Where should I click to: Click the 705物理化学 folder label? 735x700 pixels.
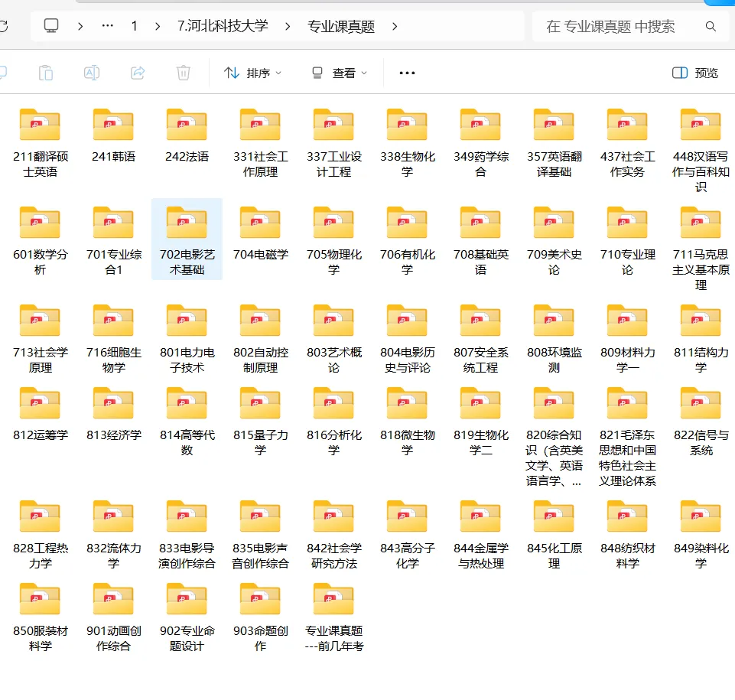333,262
